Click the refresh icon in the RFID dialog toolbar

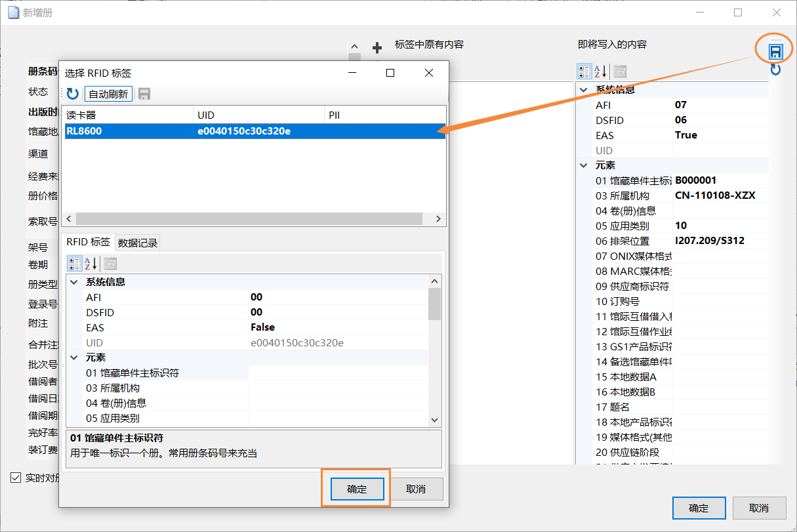tap(72, 94)
